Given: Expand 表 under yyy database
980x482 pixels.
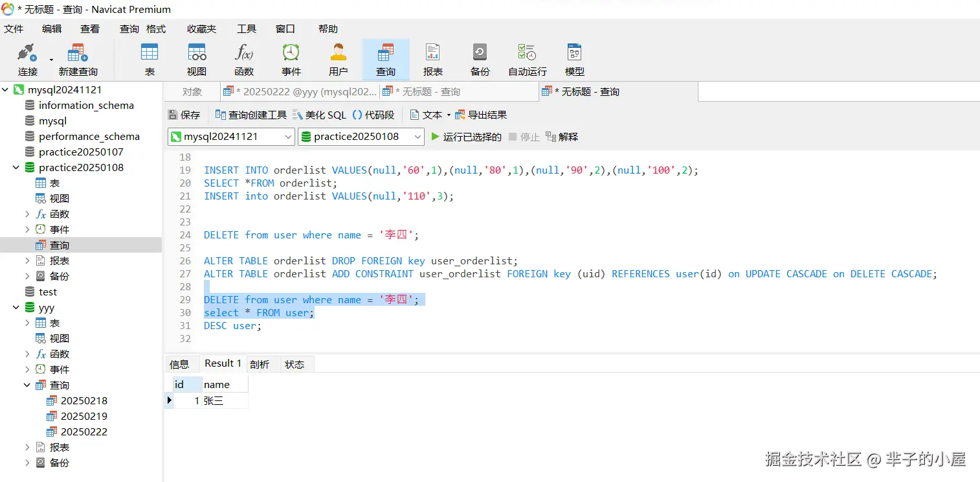Looking at the screenshot, I should [x=27, y=323].
